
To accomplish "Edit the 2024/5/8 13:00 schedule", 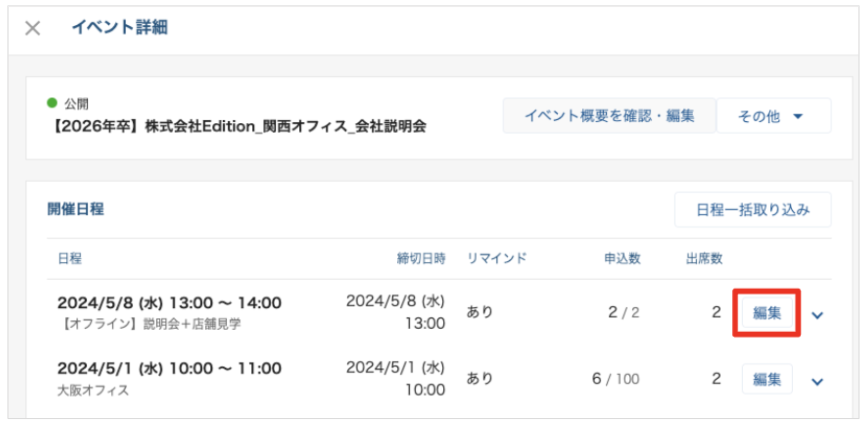I will [766, 313].
